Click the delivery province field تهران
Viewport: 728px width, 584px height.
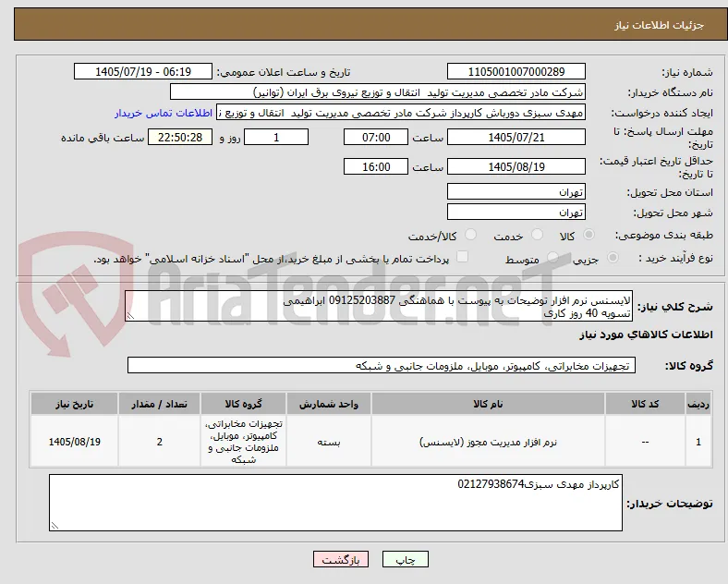tap(516, 191)
